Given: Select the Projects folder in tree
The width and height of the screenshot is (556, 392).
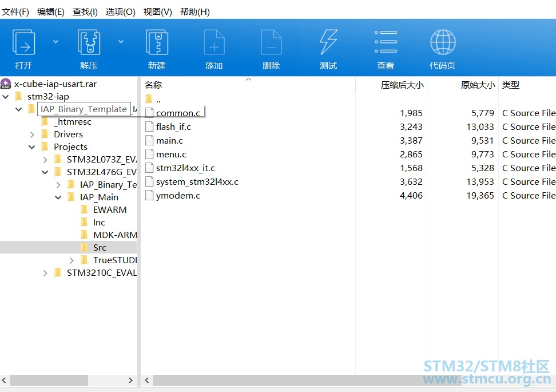Looking at the screenshot, I should click(70, 147).
